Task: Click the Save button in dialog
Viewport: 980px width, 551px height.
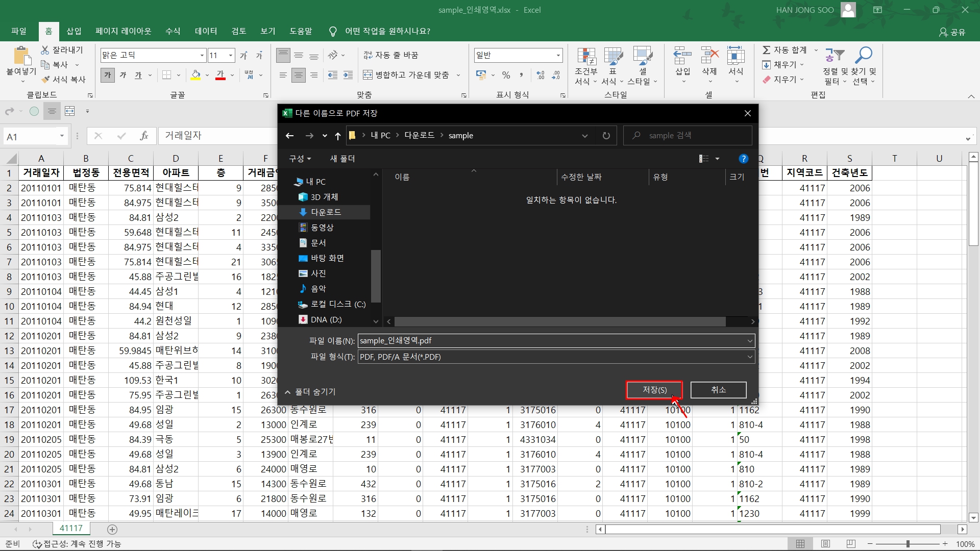Action: tap(654, 390)
